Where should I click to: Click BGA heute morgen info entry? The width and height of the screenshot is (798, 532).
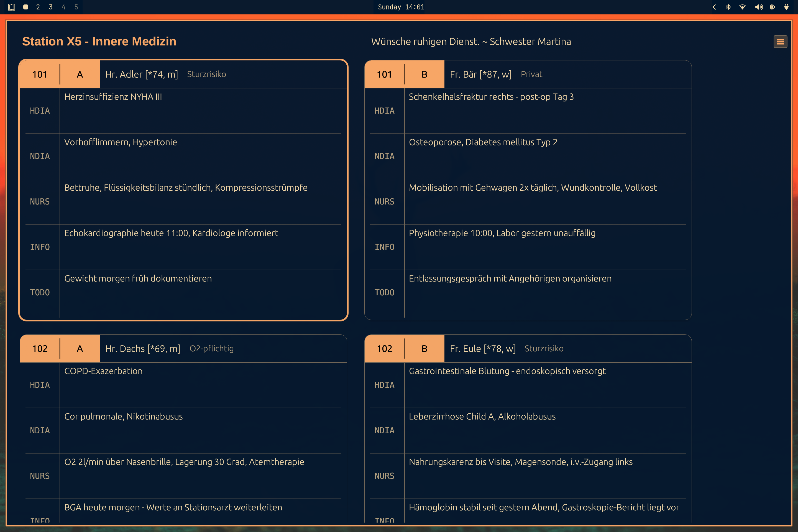(173, 508)
